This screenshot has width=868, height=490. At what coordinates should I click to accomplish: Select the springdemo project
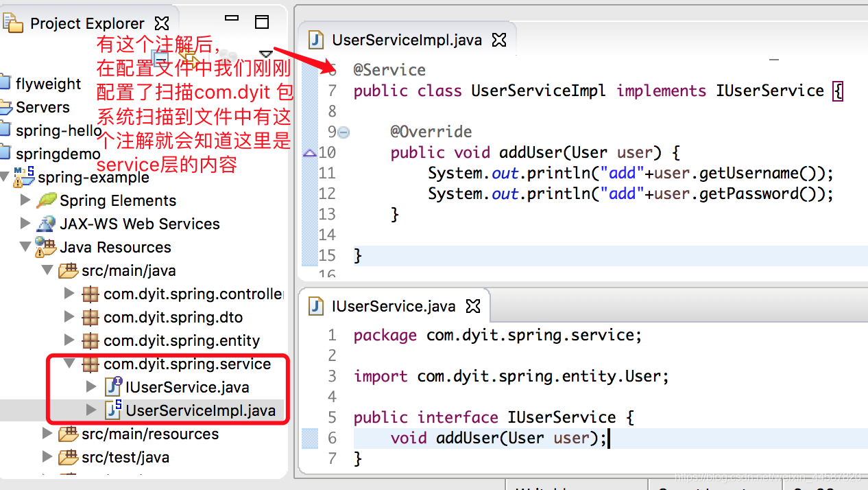click(x=58, y=154)
